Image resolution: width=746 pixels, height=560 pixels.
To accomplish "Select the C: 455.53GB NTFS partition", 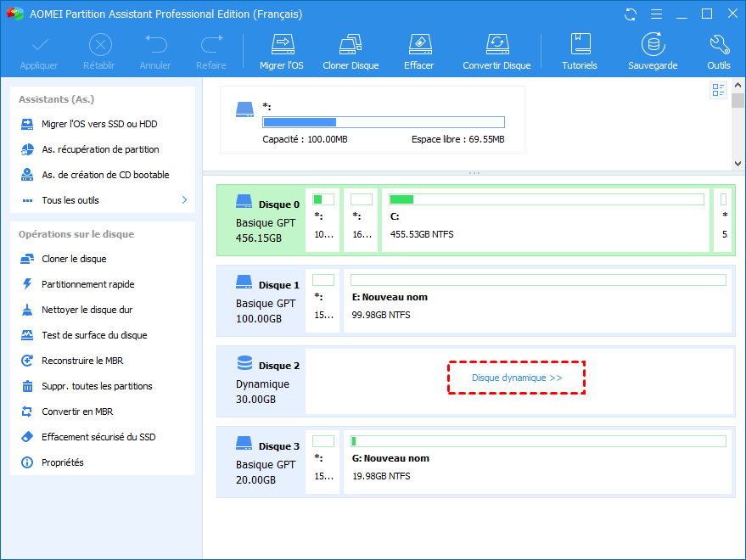I will click(545, 221).
